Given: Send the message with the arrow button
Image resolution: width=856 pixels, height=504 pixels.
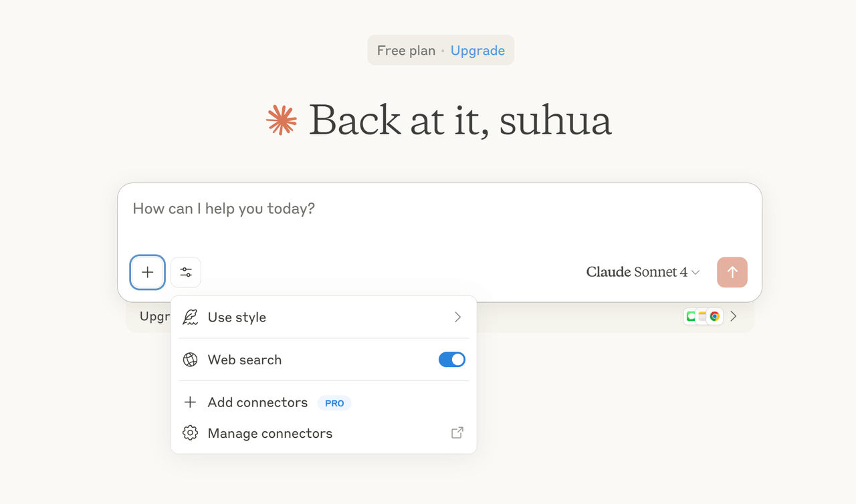Looking at the screenshot, I should [x=732, y=272].
